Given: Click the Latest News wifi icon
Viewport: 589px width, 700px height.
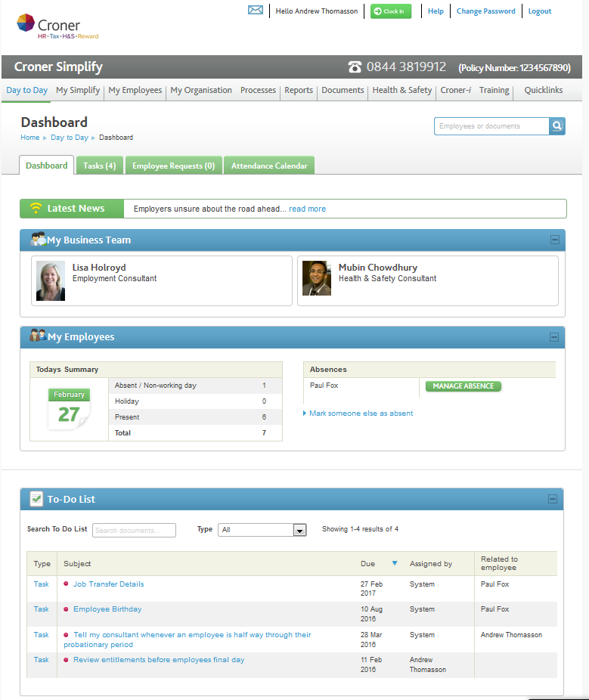Looking at the screenshot, I should point(36,208).
